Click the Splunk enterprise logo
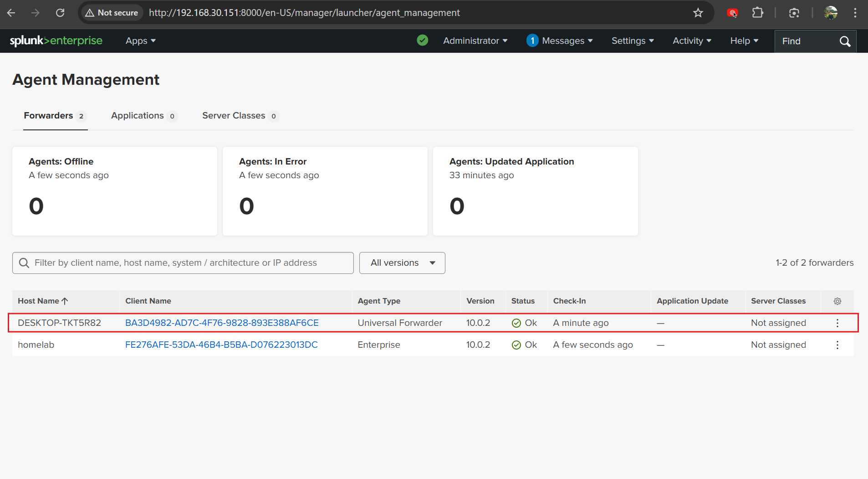Viewport: 868px width, 479px height. coord(56,41)
